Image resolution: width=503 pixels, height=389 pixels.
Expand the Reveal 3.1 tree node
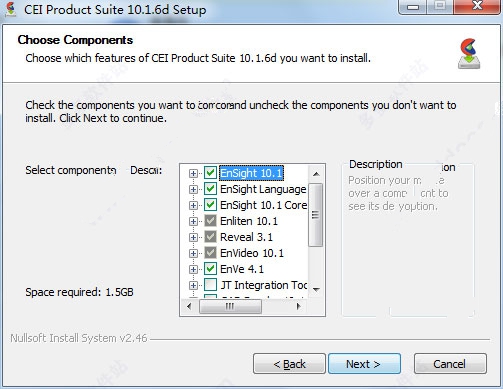pos(193,237)
